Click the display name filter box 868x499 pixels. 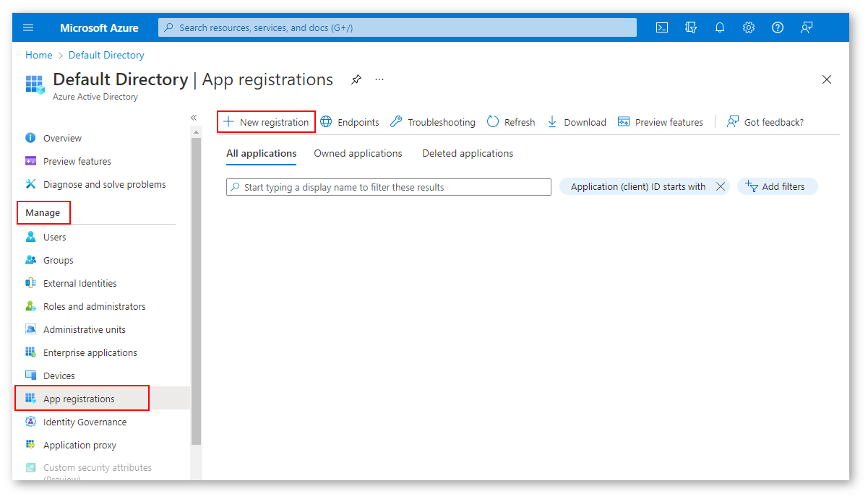pos(389,187)
